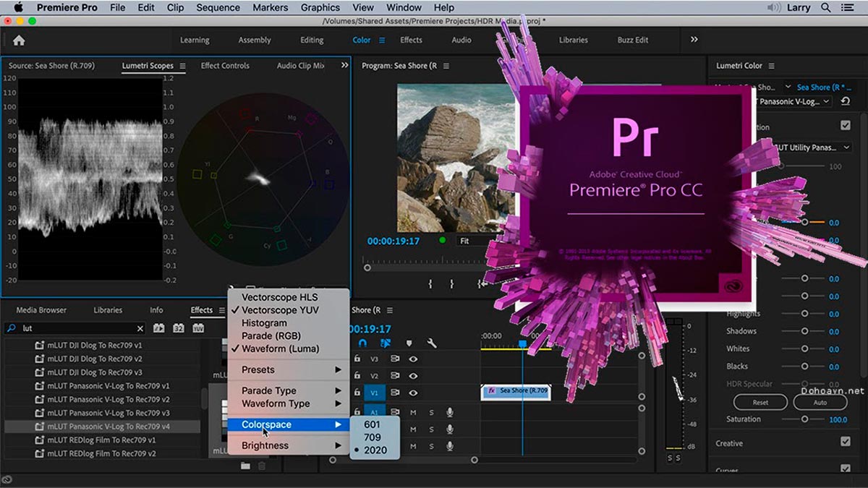The image size is (868, 488).
Task: Expand the Parade Type submenu
Action: click(x=289, y=390)
